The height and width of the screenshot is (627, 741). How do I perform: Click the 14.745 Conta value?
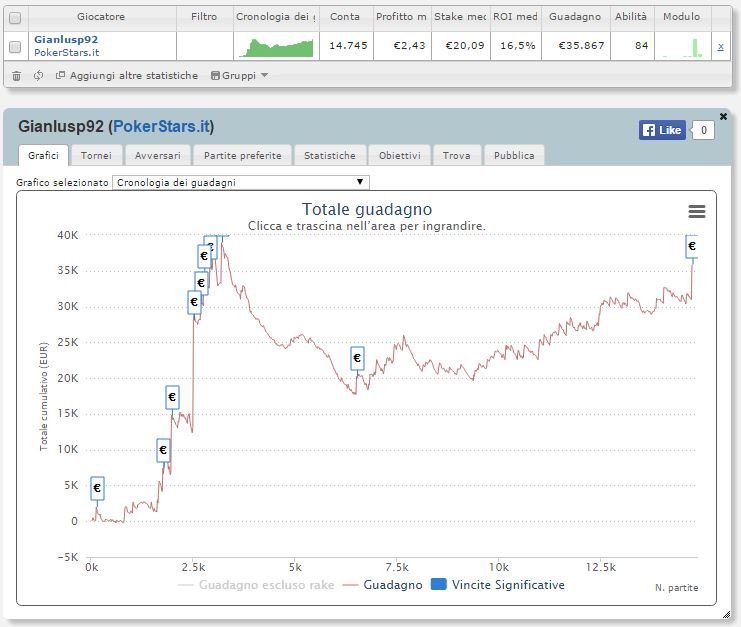348,46
